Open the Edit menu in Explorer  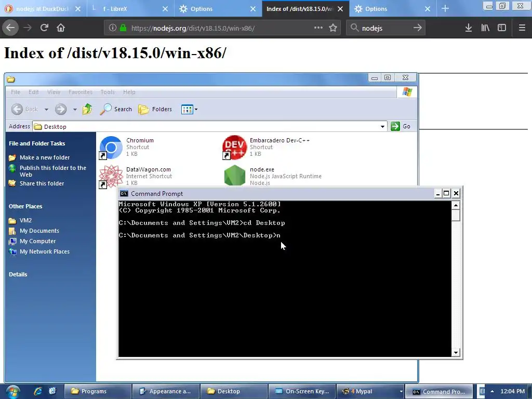[x=34, y=92]
